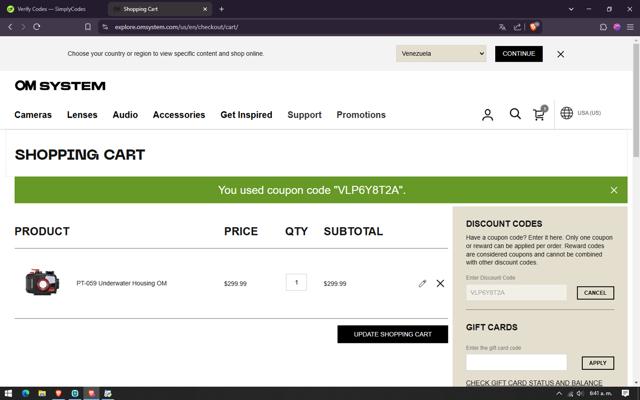
Task: Open the Lenses menu
Action: (82, 115)
